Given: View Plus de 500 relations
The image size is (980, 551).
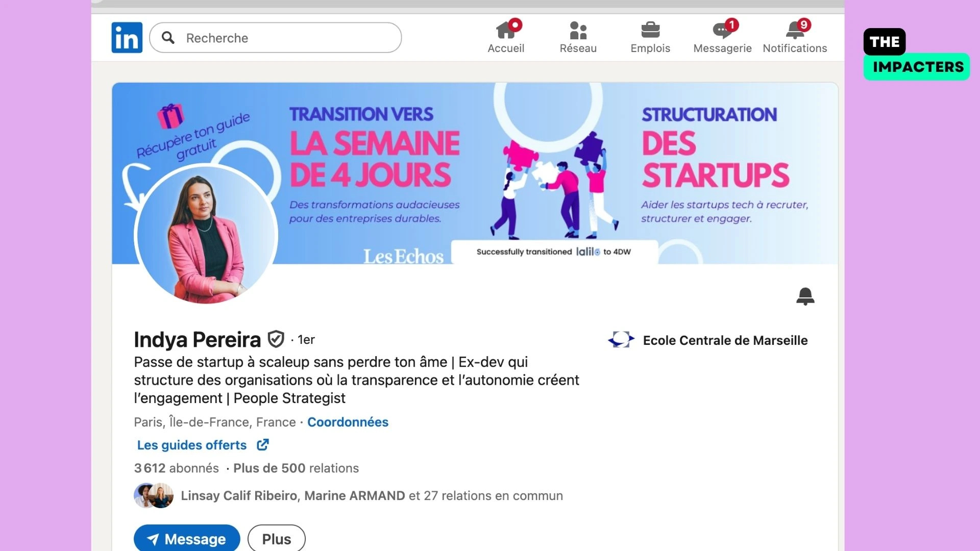Looking at the screenshot, I should tap(296, 468).
